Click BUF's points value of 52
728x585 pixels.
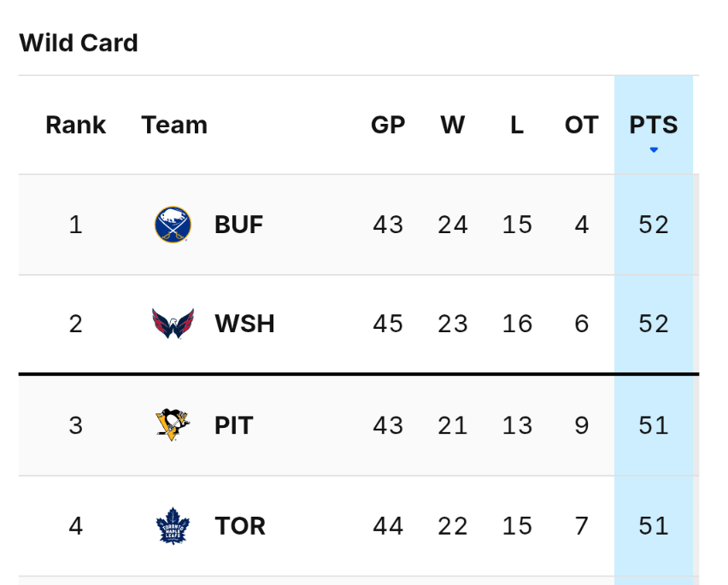pos(654,224)
